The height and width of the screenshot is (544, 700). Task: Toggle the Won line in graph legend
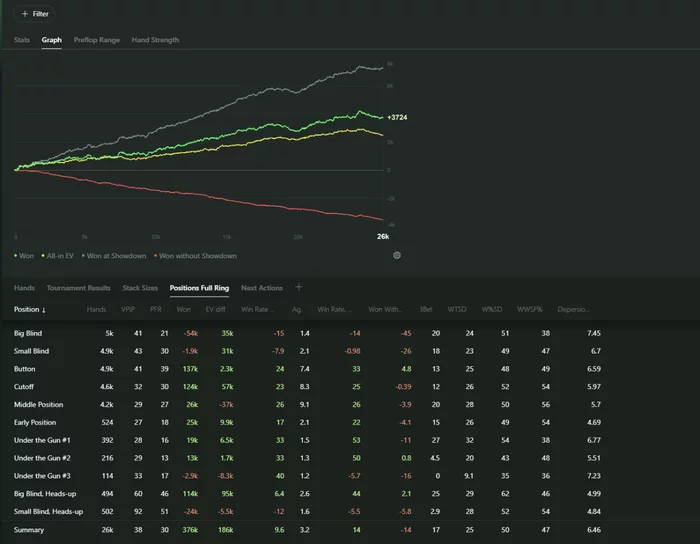(x=24, y=255)
